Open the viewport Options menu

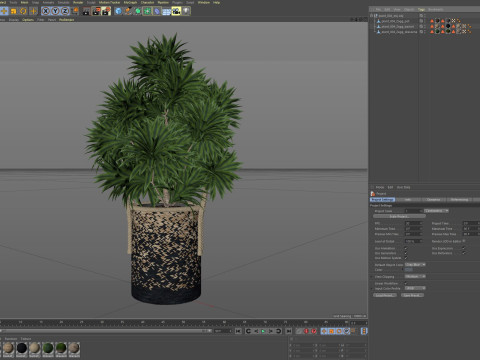click(28, 20)
